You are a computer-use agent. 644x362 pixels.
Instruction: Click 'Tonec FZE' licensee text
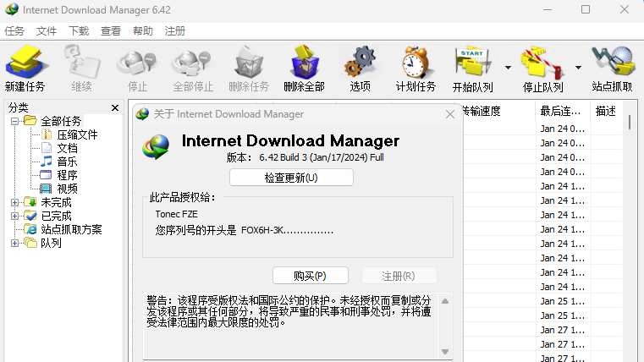coord(176,214)
